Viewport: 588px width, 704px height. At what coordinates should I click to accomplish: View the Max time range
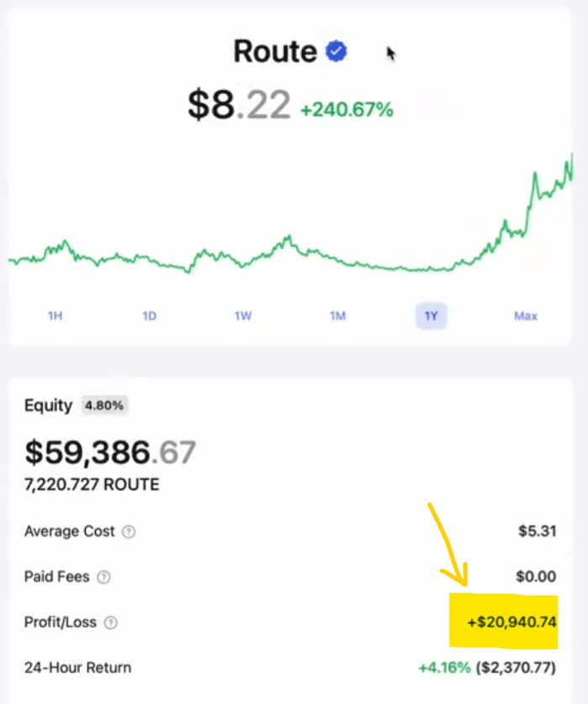coord(526,316)
